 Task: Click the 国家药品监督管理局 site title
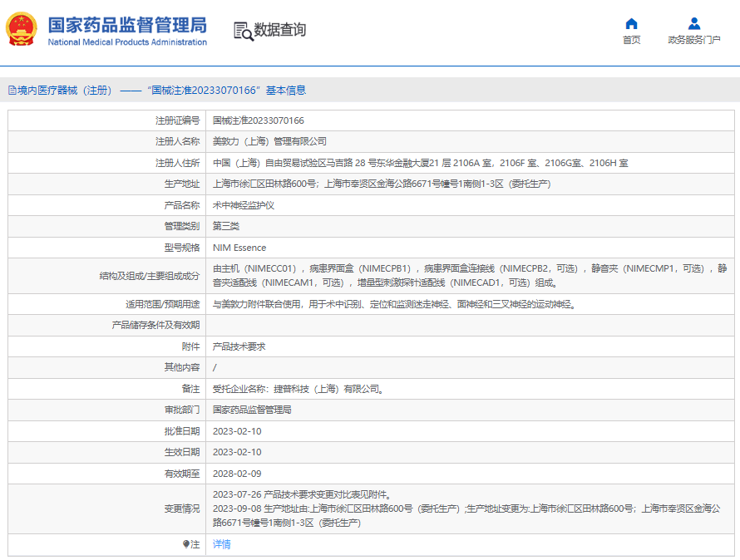pos(127,25)
